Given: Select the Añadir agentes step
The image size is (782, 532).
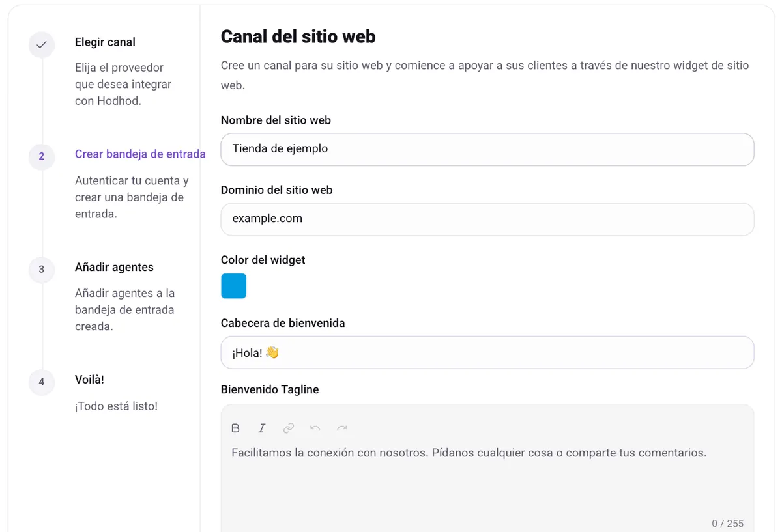Looking at the screenshot, I should coord(114,267).
